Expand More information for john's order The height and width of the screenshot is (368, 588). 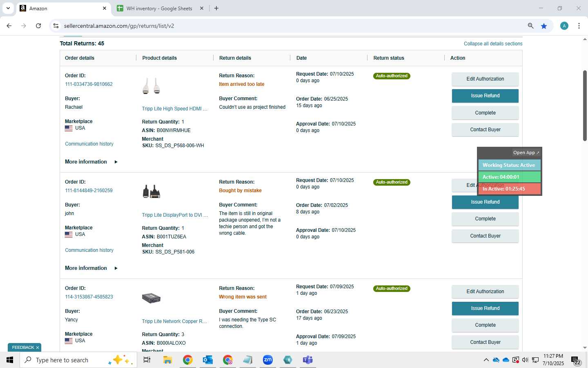coord(91,268)
